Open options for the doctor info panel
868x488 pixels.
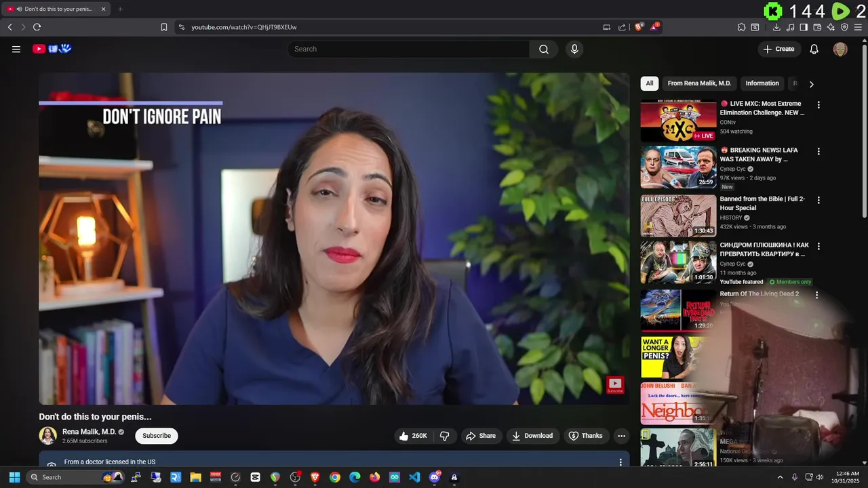click(620, 462)
